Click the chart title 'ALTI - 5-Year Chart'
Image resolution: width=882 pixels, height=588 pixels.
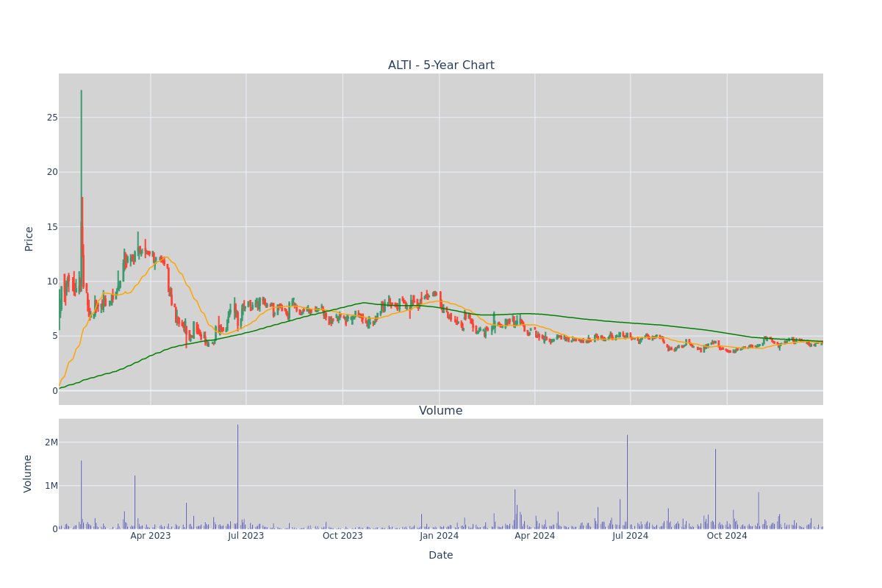point(441,65)
